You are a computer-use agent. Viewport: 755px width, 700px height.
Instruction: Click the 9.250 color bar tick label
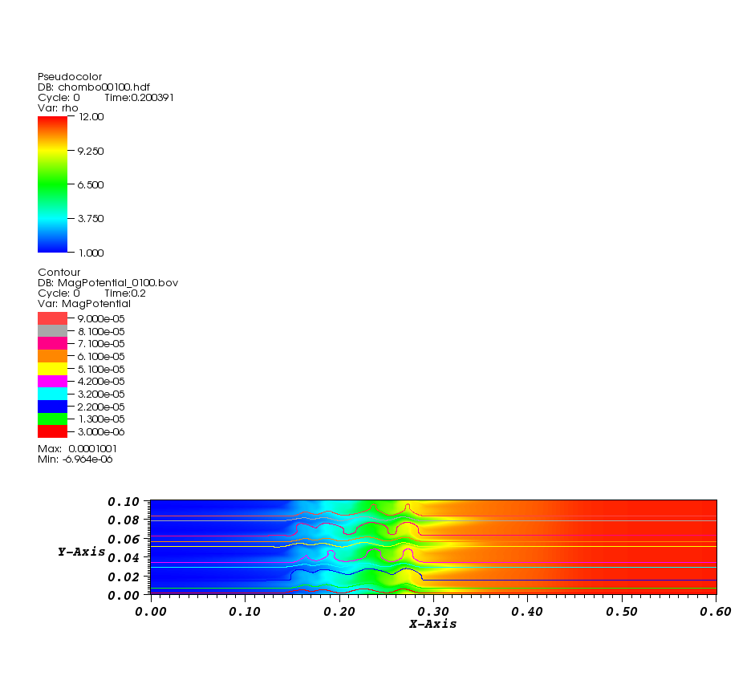pos(91,151)
